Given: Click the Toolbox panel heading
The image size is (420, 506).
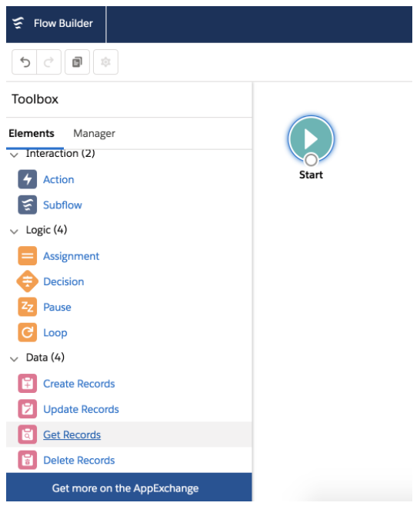Looking at the screenshot, I should pyautogui.click(x=35, y=99).
